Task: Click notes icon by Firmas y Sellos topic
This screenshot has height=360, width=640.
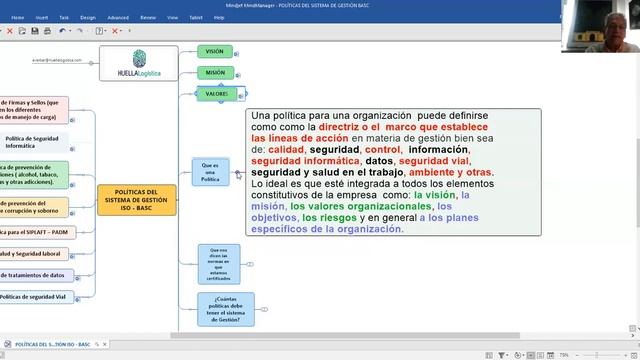Action: coord(72,120)
